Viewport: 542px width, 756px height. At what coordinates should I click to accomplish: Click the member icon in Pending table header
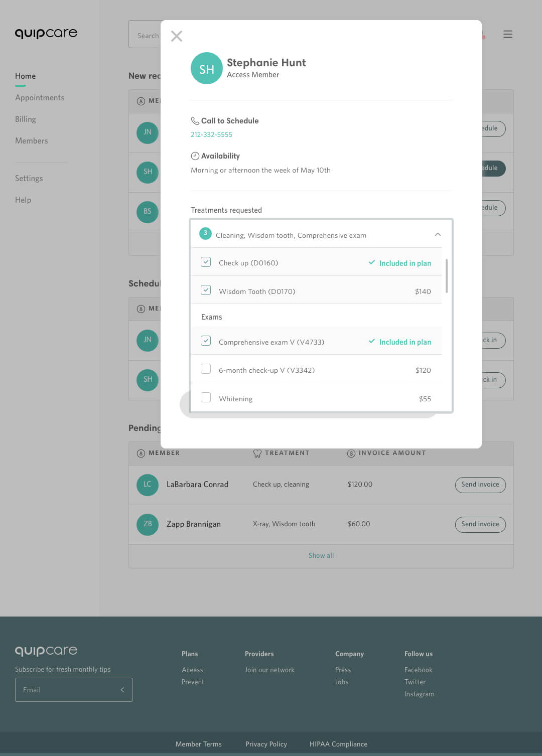point(141,453)
